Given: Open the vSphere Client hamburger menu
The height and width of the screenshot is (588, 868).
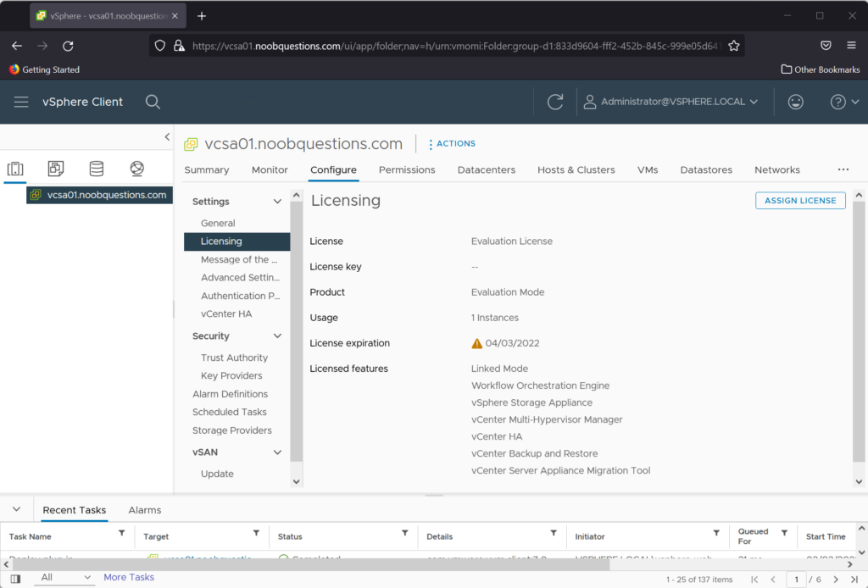Looking at the screenshot, I should click(21, 102).
